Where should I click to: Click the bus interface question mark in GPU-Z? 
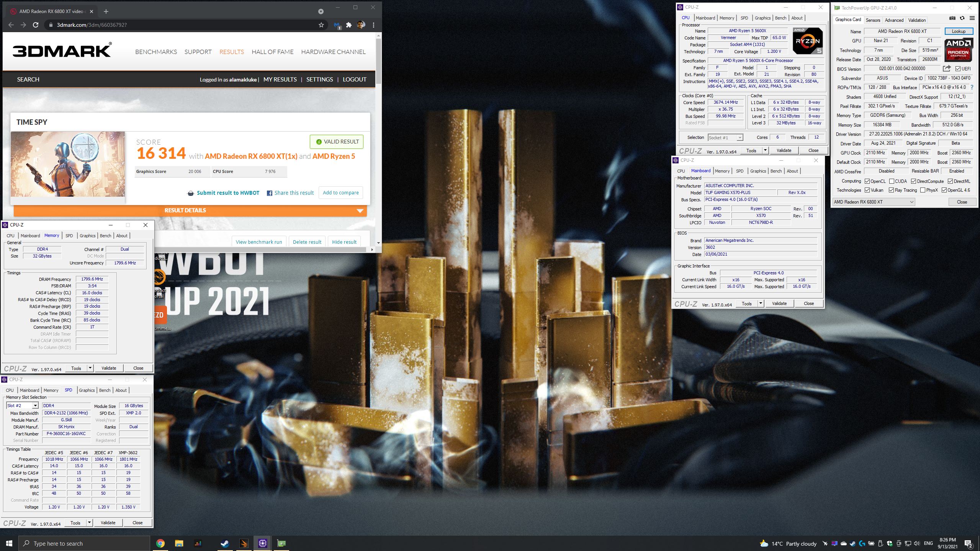tap(972, 87)
